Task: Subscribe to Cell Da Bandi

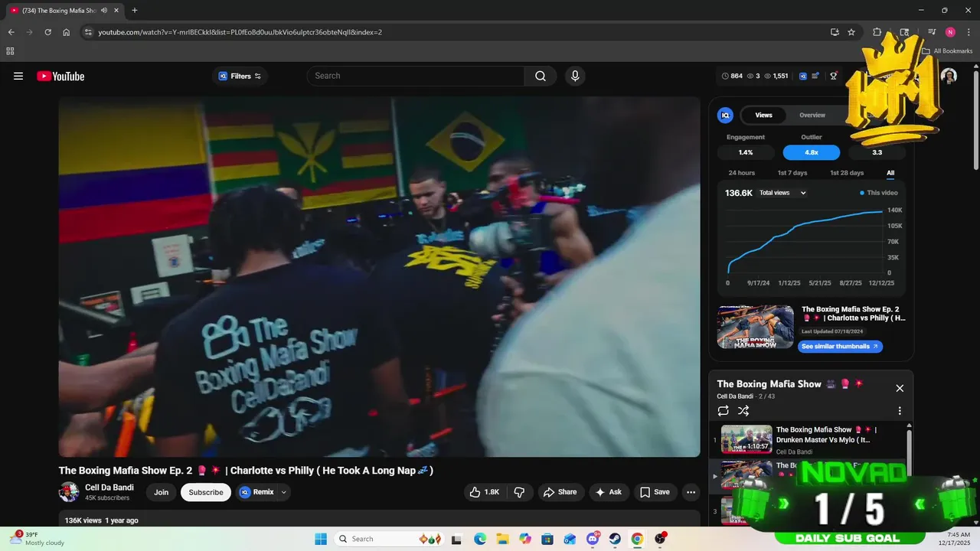Action: tap(206, 492)
